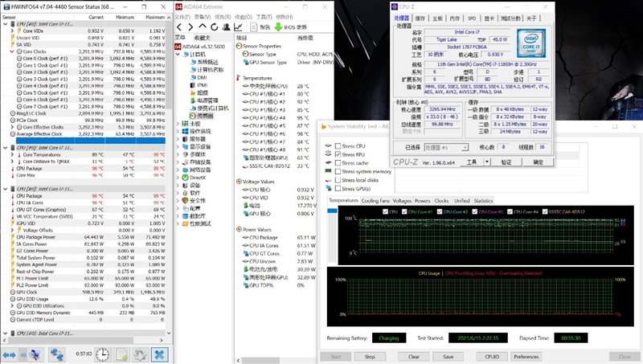This screenshot has height=364, width=643.
Task: Switch to Statistics tab in stability test
Action: 483,200
